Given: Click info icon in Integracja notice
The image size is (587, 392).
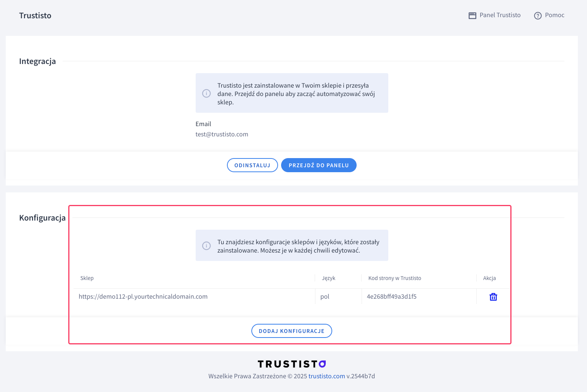Looking at the screenshot, I should [206, 93].
